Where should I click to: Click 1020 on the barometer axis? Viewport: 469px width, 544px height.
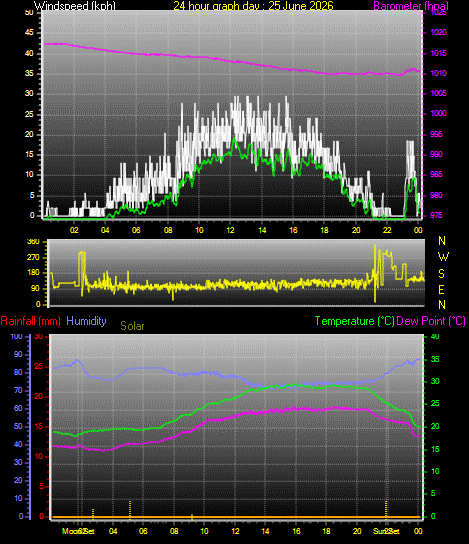click(438, 33)
